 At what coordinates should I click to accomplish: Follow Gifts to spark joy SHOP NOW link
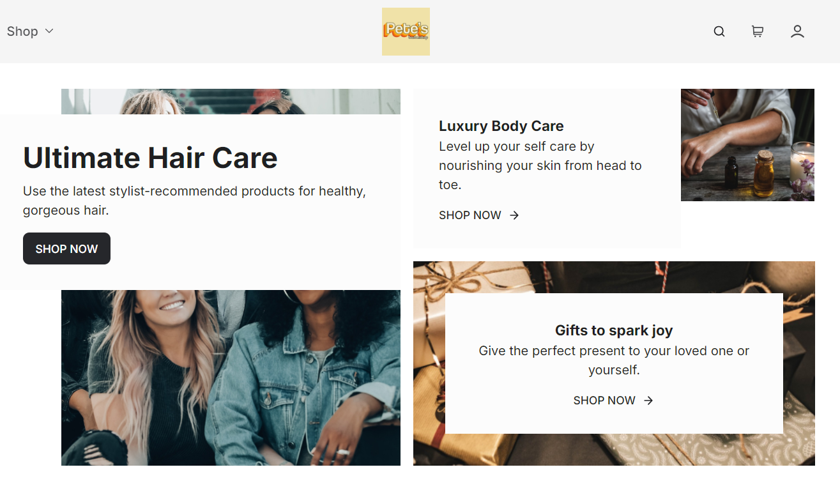614,401
